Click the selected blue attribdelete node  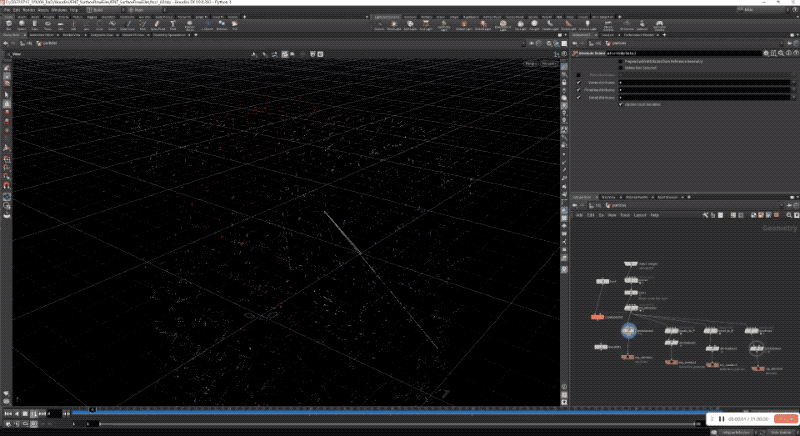coord(629,330)
